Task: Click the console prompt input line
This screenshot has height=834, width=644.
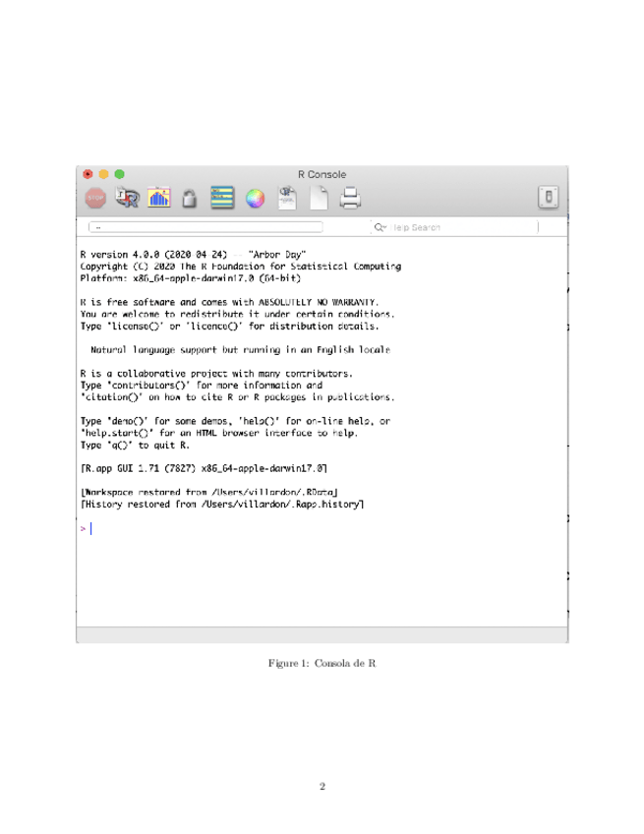Action: (x=322, y=528)
